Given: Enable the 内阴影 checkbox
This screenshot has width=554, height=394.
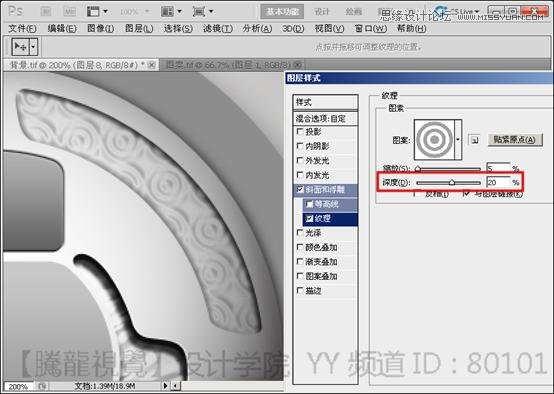Looking at the screenshot, I should [x=300, y=146].
